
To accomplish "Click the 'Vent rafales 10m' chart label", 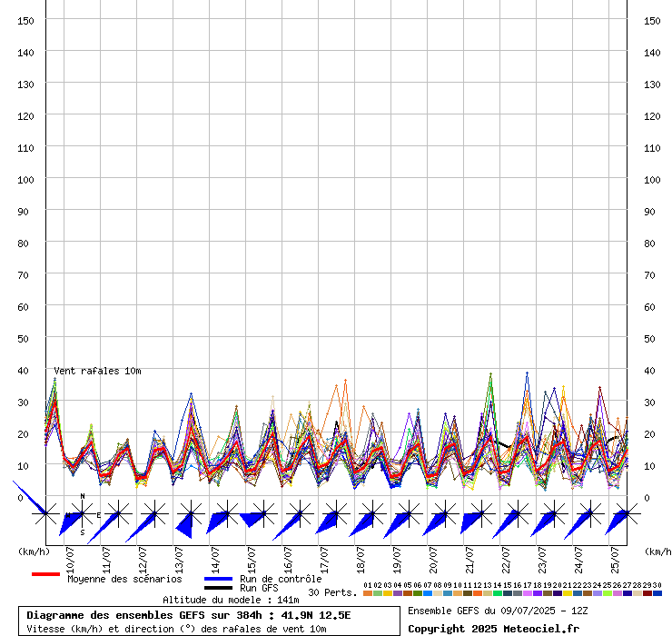I will coord(98,371).
